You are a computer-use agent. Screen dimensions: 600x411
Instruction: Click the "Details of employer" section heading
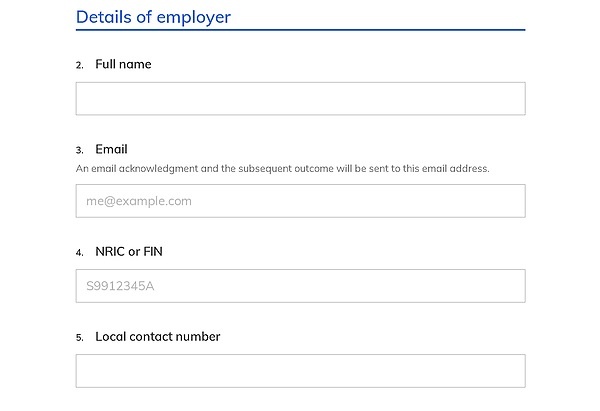[153, 17]
